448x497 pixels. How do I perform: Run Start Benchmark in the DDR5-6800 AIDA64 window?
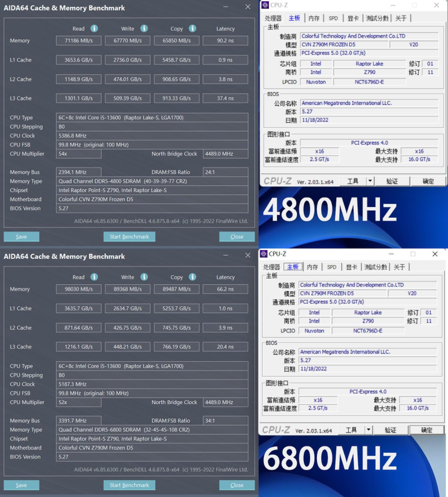pos(129,485)
